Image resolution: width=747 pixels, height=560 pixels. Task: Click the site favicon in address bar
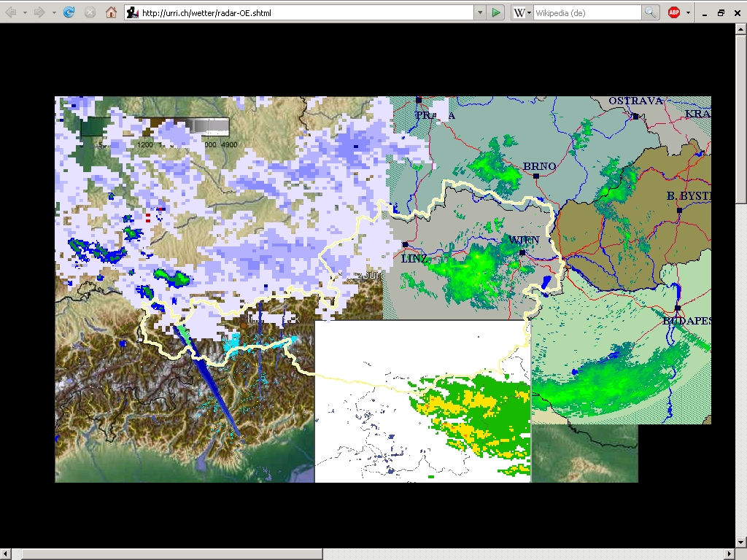[x=133, y=12]
